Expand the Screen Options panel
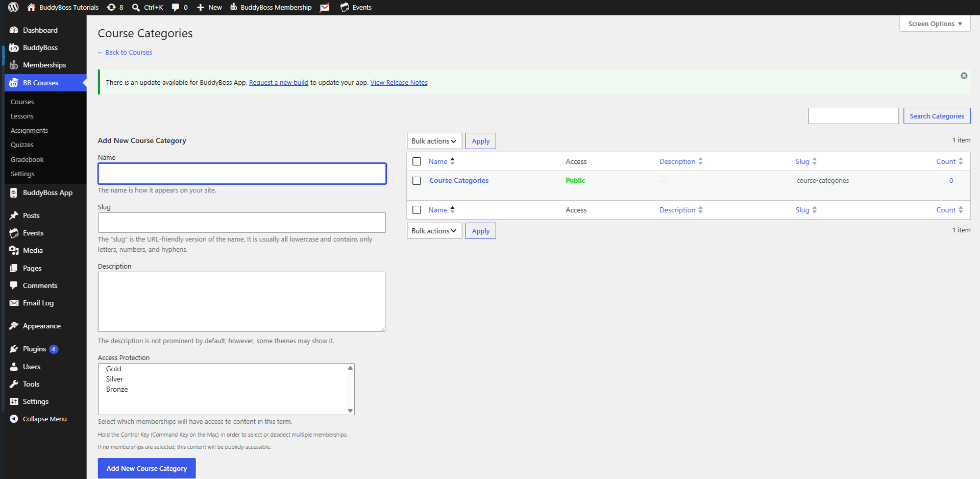 click(x=935, y=23)
